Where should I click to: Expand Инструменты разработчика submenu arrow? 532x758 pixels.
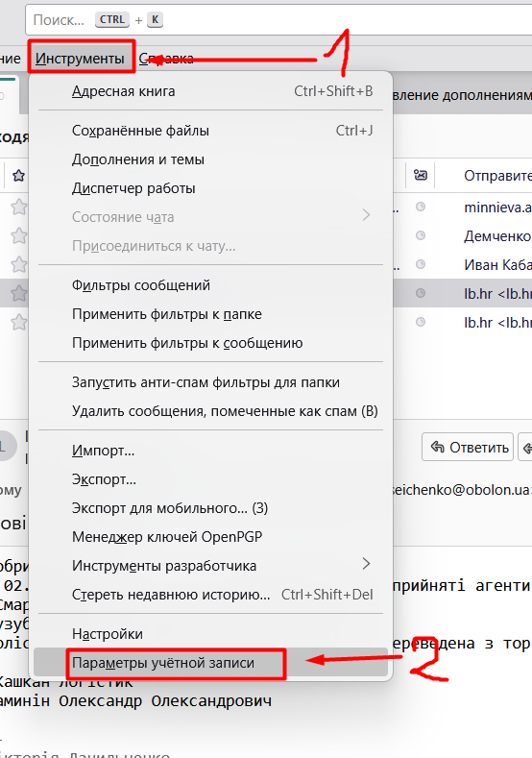366,564
